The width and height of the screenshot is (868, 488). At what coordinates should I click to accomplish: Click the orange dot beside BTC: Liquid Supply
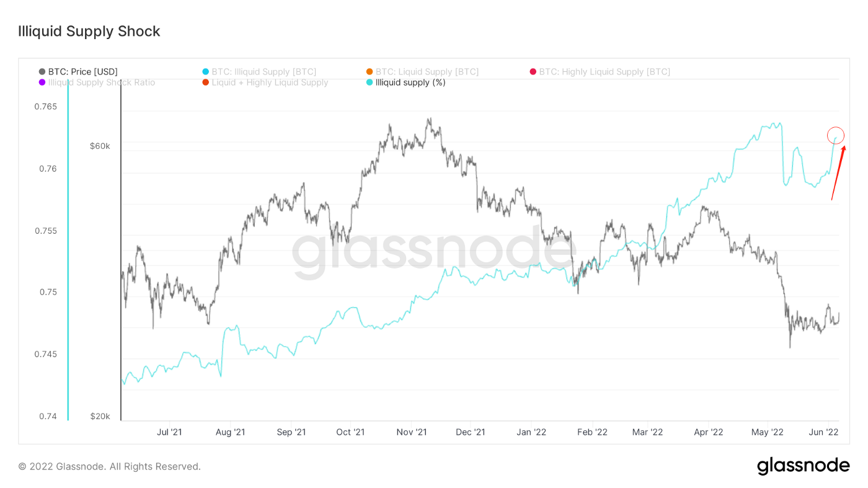370,72
